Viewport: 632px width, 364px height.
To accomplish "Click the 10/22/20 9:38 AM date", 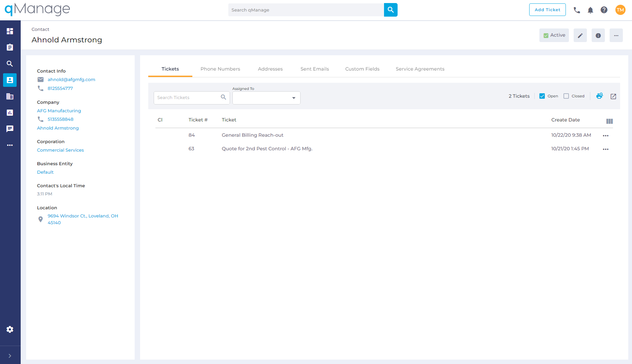I will click(x=571, y=135).
